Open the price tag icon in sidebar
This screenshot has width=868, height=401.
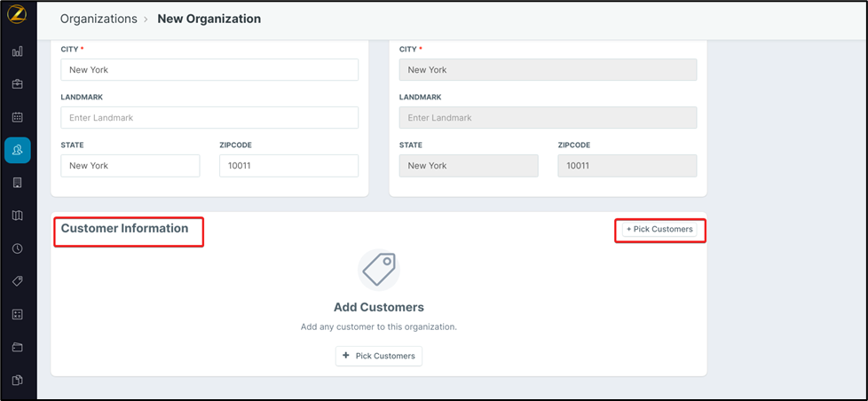point(17,281)
